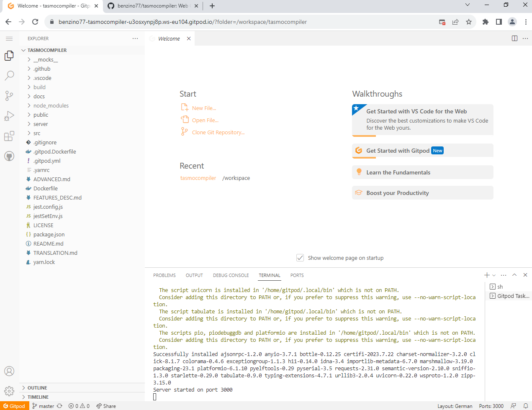Split the editor to the right
This screenshot has height=410, width=532.
(x=515, y=38)
